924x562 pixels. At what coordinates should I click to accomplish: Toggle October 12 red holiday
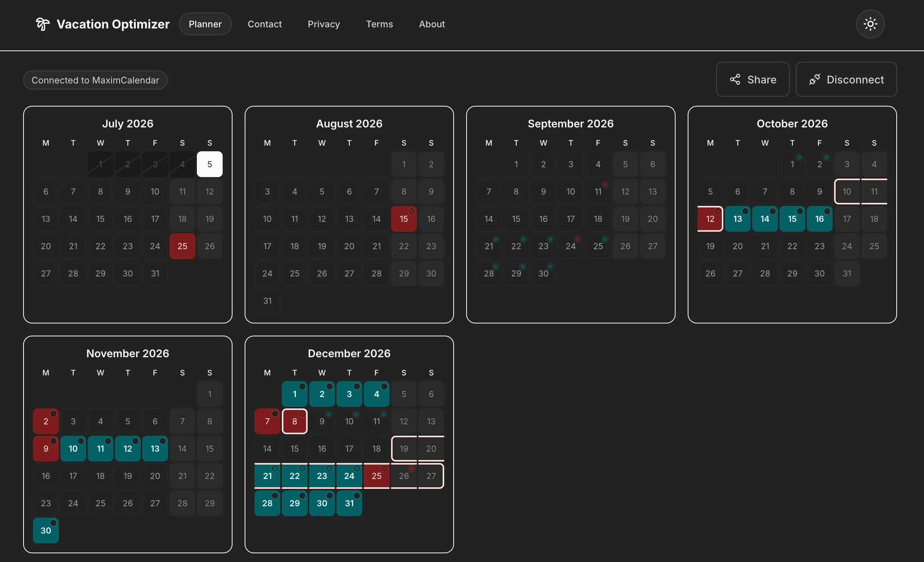tap(710, 219)
